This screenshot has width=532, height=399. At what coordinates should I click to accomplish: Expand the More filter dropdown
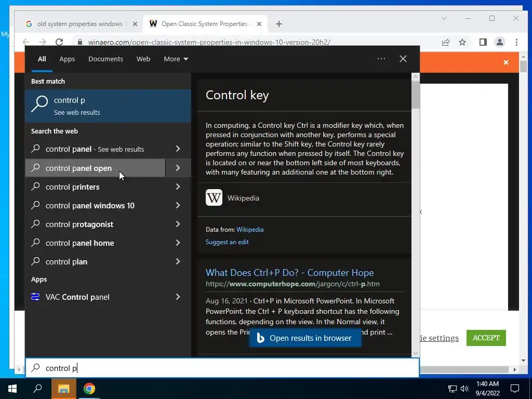[176, 59]
